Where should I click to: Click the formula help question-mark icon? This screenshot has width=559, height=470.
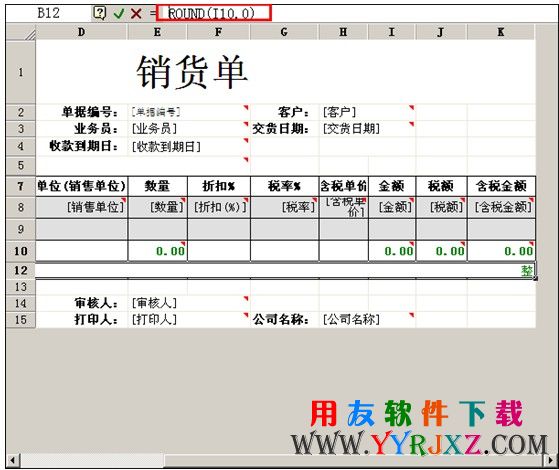(x=100, y=14)
